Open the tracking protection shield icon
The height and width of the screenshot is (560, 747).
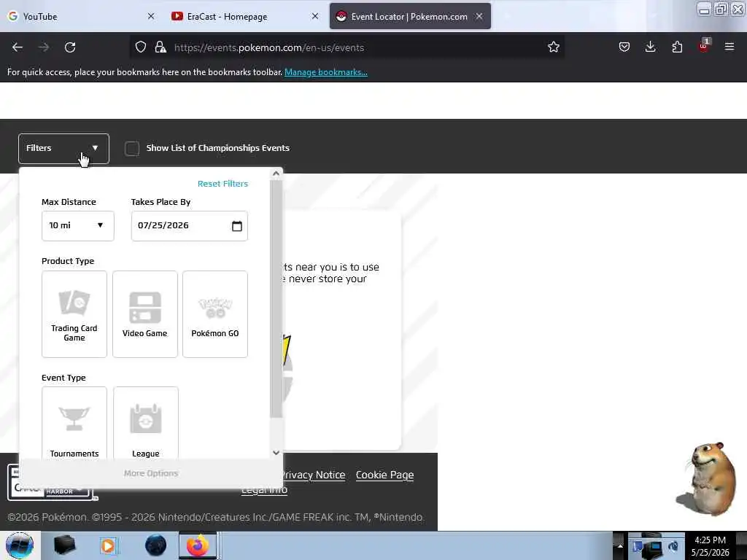141,47
